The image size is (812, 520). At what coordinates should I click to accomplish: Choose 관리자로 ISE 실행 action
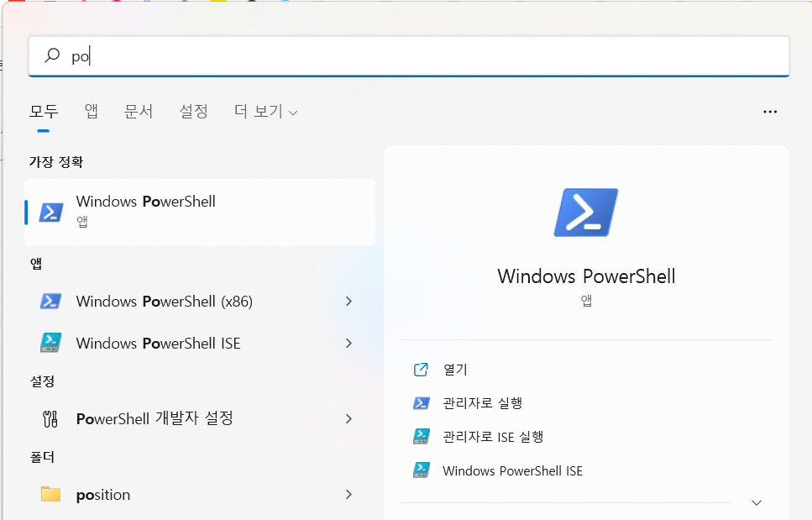493,437
